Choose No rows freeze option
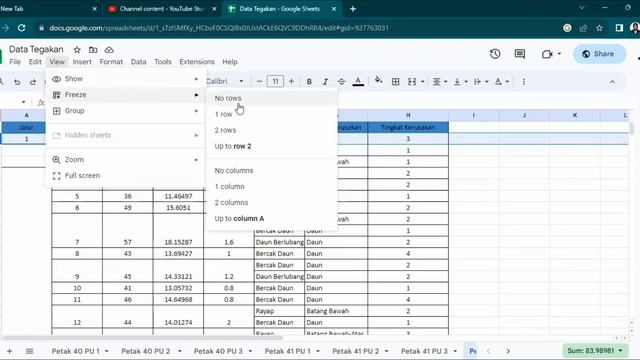 pyautogui.click(x=272, y=98)
